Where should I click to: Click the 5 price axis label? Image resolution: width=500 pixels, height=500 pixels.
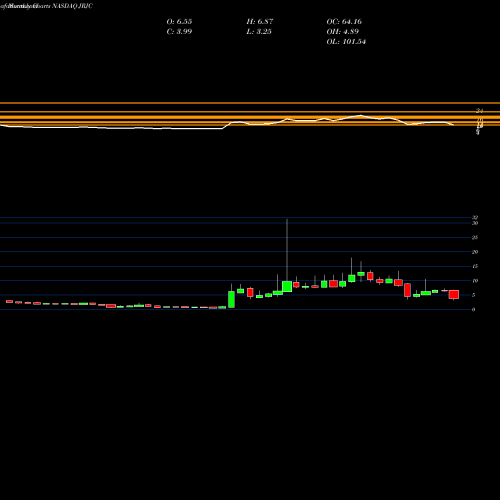pos(474,295)
